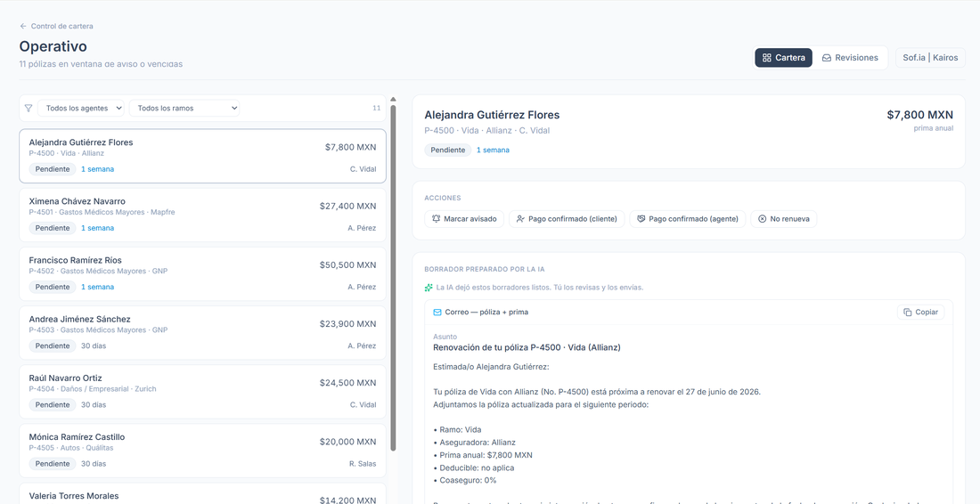Click the green AI sparkle icon
This screenshot has height=504, width=980.
coord(429,288)
